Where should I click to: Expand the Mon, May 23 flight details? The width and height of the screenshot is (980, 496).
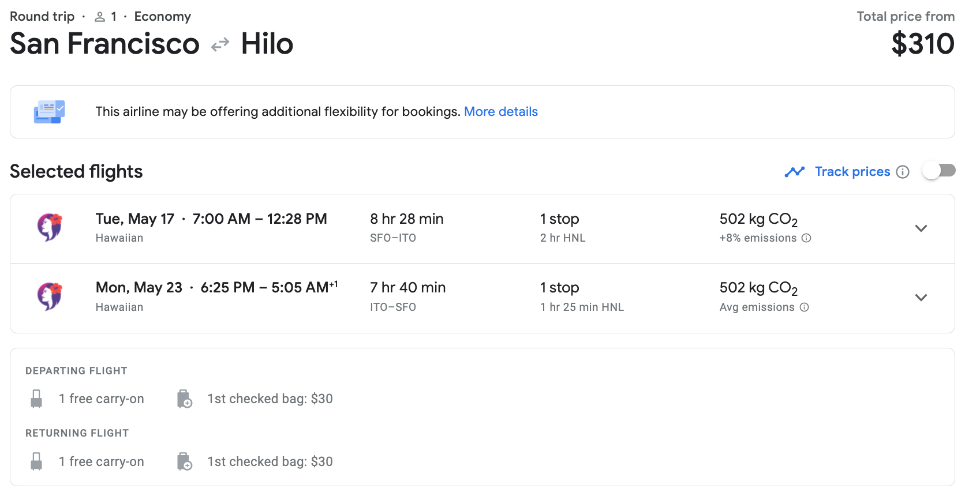(x=921, y=298)
